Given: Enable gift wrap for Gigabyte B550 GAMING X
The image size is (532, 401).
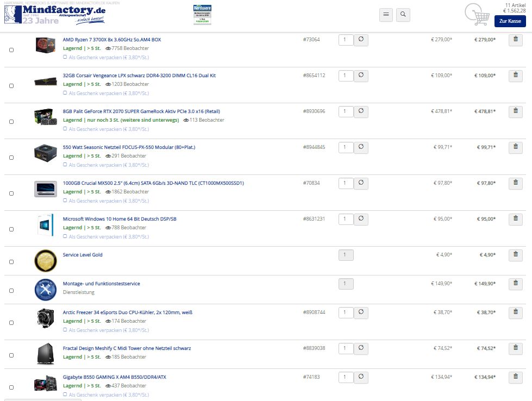Looking at the screenshot, I should [65, 394].
